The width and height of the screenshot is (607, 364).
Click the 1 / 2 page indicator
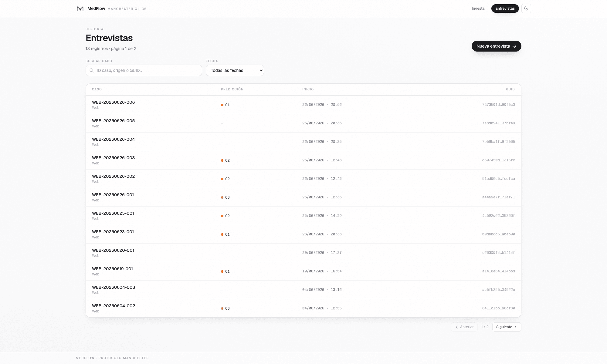coord(485,327)
